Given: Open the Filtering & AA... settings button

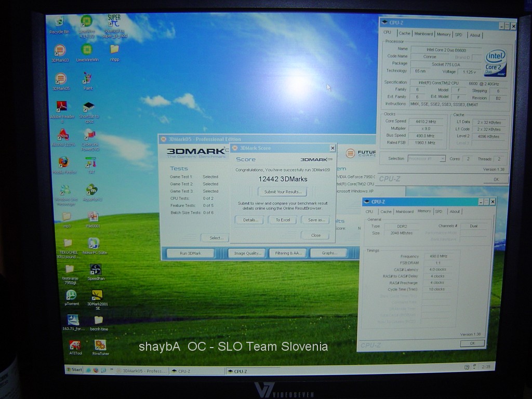Looking at the screenshot, I should [288, 253].
